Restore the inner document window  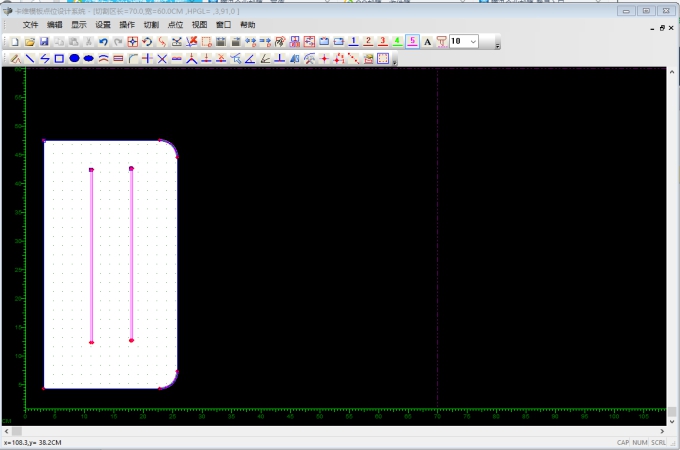click(x=662, y=28)
